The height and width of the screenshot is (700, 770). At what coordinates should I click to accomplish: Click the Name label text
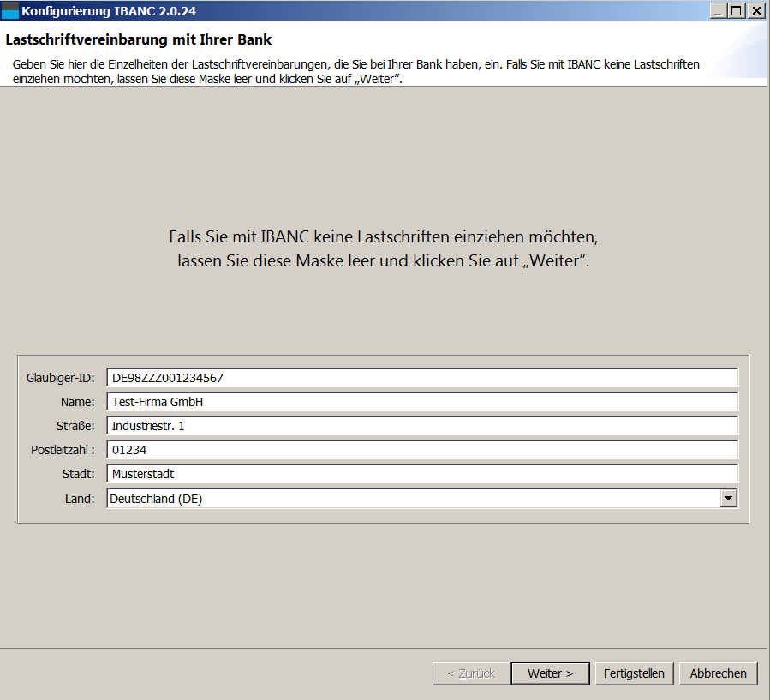(78, 402)
